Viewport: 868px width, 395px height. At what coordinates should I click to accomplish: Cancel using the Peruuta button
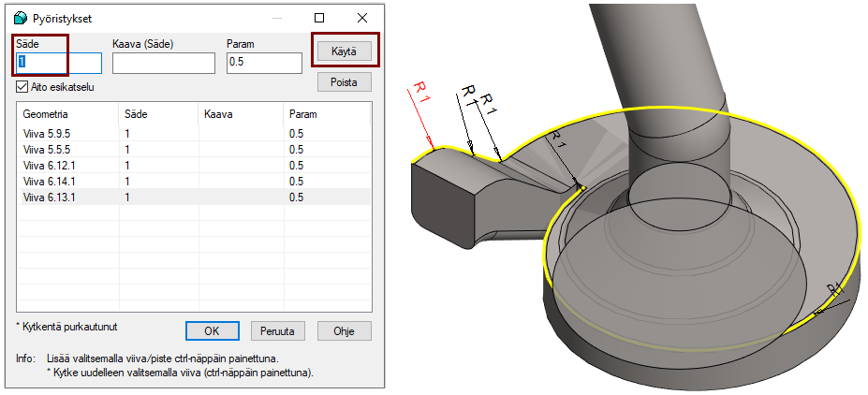click(278, 330)
